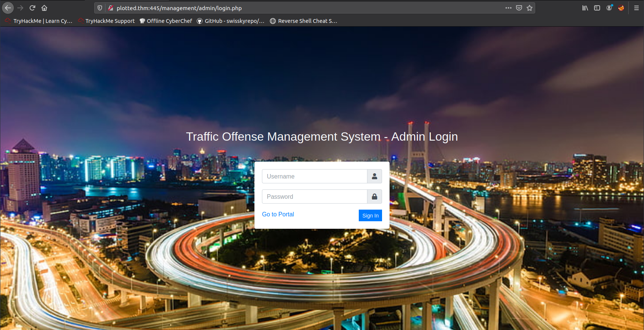The image size is (644, 330).
Task: Open the tracking protection shield icon
Action: click(100, 8)
